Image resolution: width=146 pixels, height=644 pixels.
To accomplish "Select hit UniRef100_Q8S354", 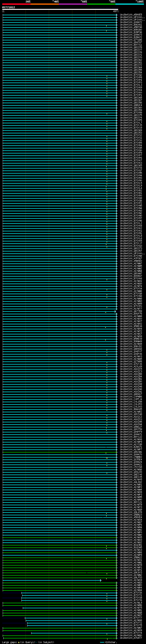I will (x=131, y=72).
